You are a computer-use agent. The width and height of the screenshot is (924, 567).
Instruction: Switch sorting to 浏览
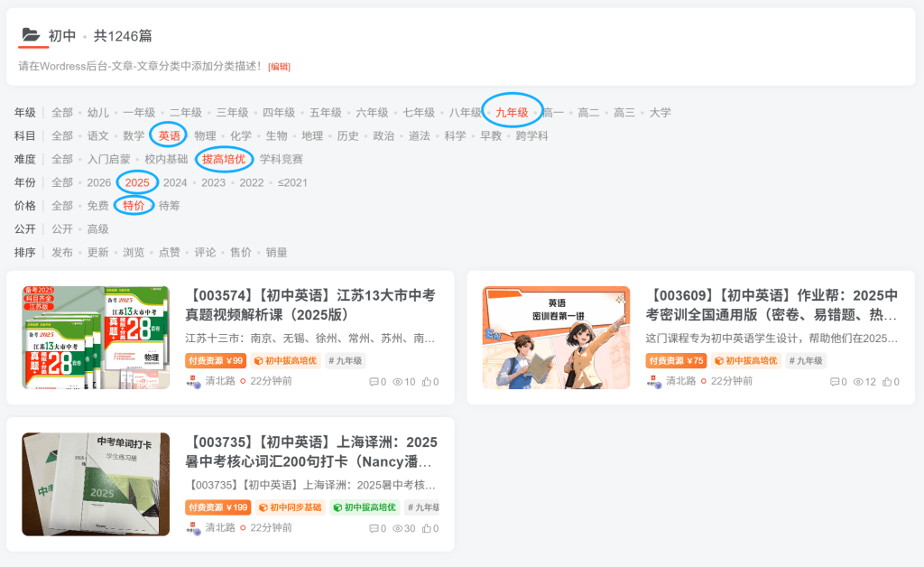132,253
